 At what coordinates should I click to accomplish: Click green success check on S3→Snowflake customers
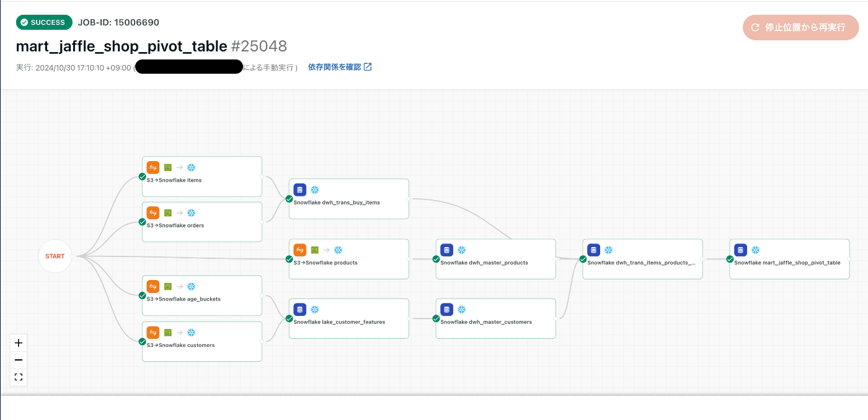coord(142,341)
